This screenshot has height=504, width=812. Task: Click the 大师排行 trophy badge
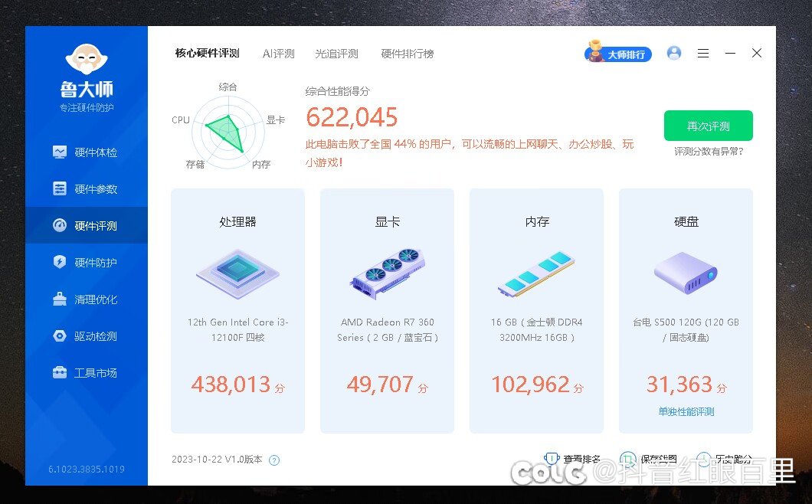618,54
